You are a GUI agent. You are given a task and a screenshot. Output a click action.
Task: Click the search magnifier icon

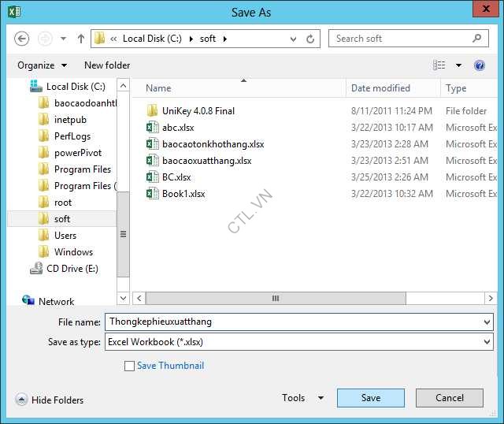tap(477, 38)
